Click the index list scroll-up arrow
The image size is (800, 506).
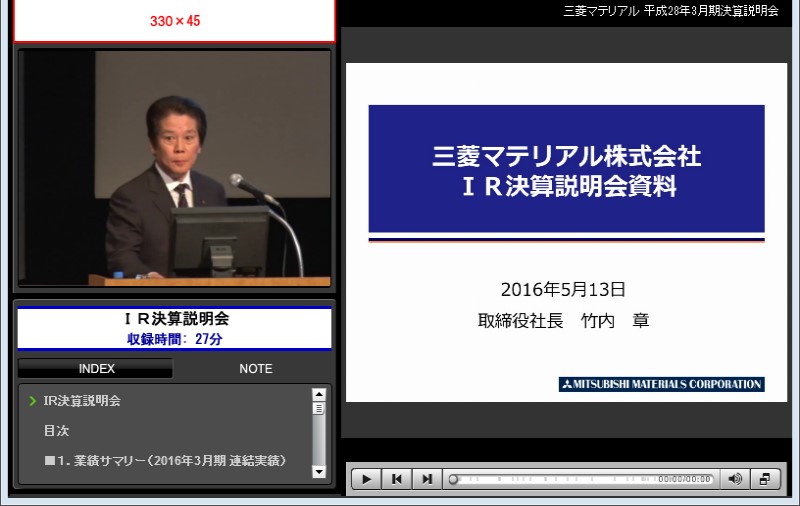pyautogui.click(x=319, y=394)
